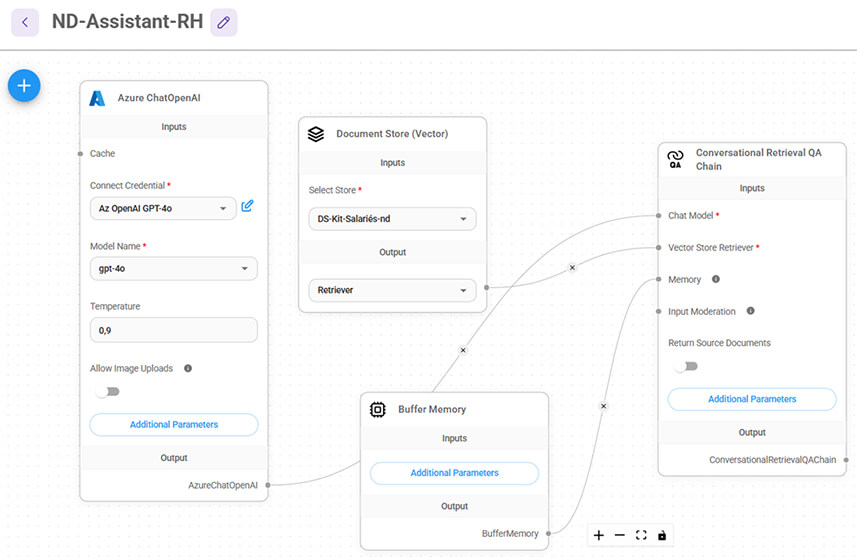Viewport: 857px width, 557px height.
Task: Click the blue plus add-node button
Action: 24,86
